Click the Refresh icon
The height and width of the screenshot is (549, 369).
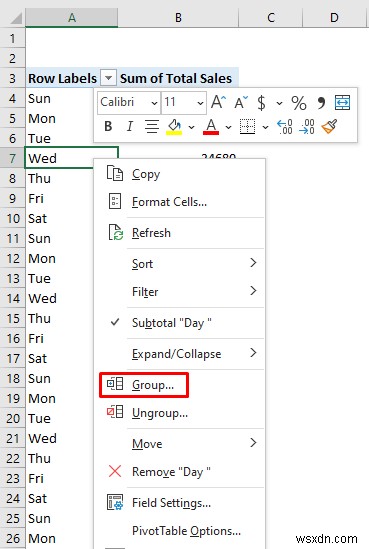(x=116, y=232)
